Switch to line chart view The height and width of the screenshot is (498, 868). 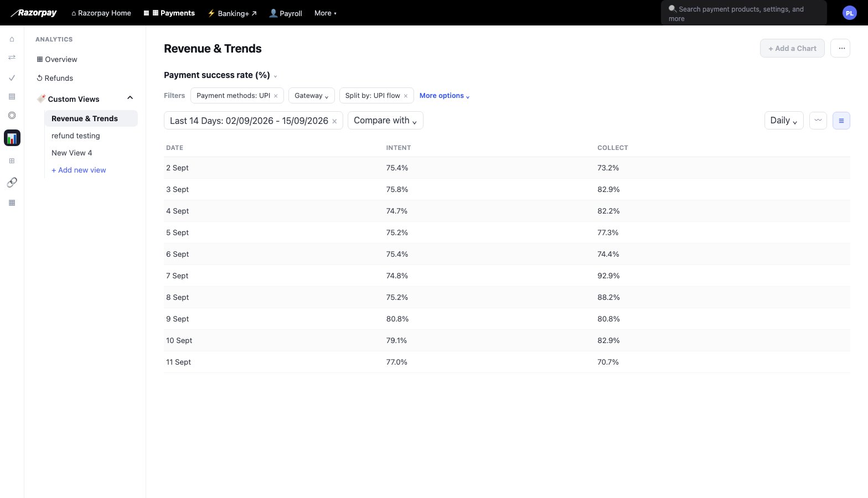point(818,121)
